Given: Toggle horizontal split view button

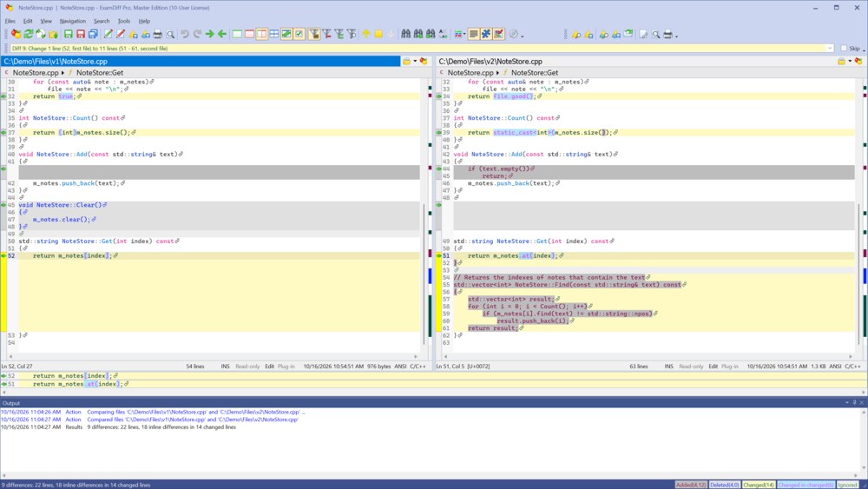Looking at the screenshot, I should click(274, 35).
